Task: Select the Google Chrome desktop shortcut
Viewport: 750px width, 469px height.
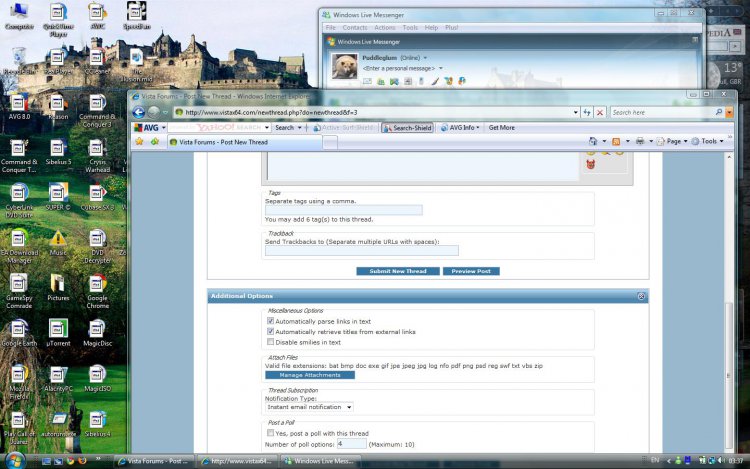Action: coord(97,291)
